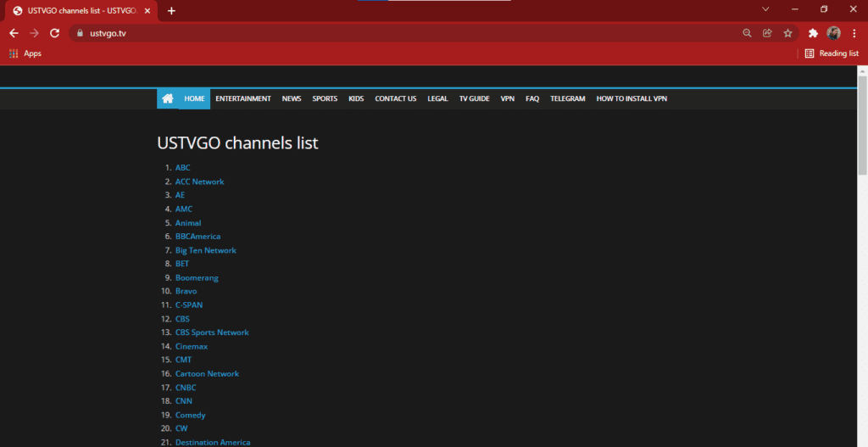
Task: Click the site home house icon
Action: click(x=168, y=98)
